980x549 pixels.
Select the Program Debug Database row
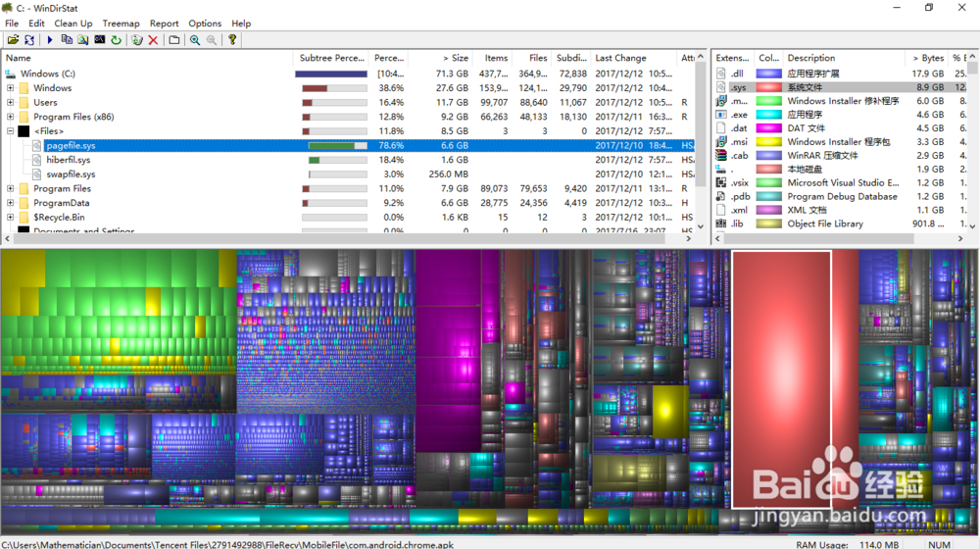pyautogui.click(x=841, y=196)
